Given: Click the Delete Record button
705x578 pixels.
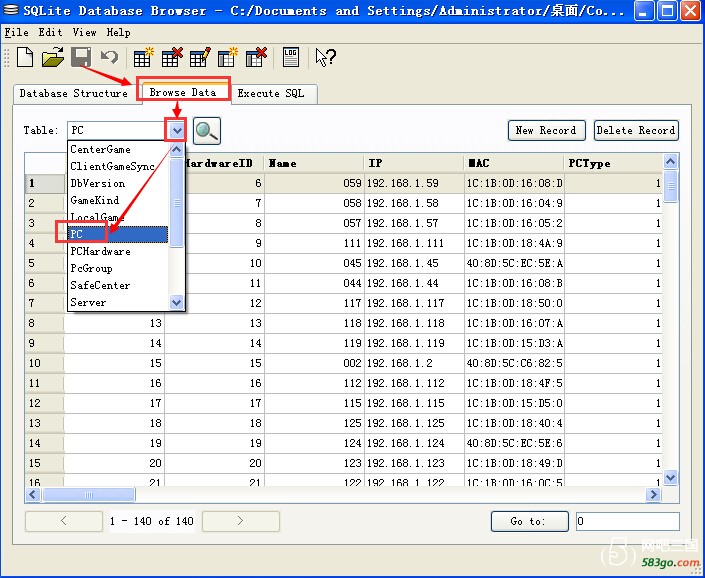Looking at the screenshot, I should click(x=636, y=130).
